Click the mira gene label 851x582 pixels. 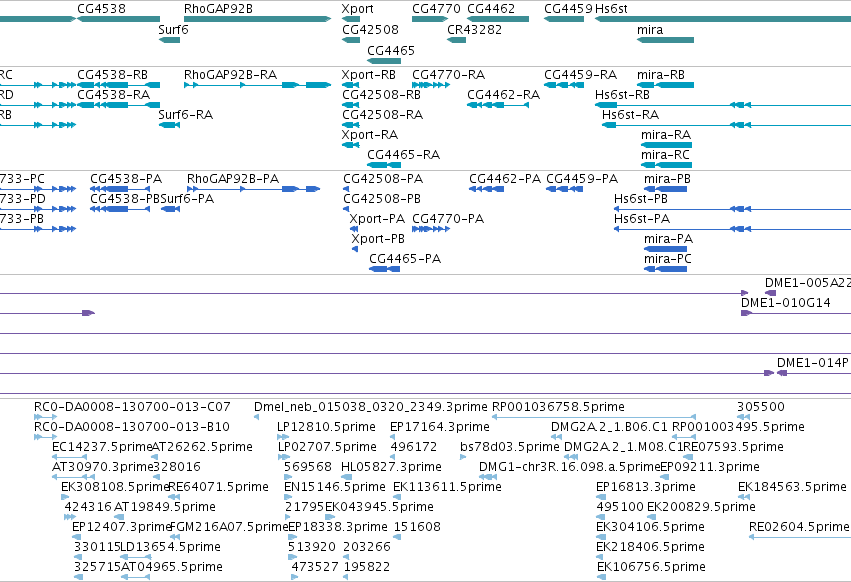[650, 29]
